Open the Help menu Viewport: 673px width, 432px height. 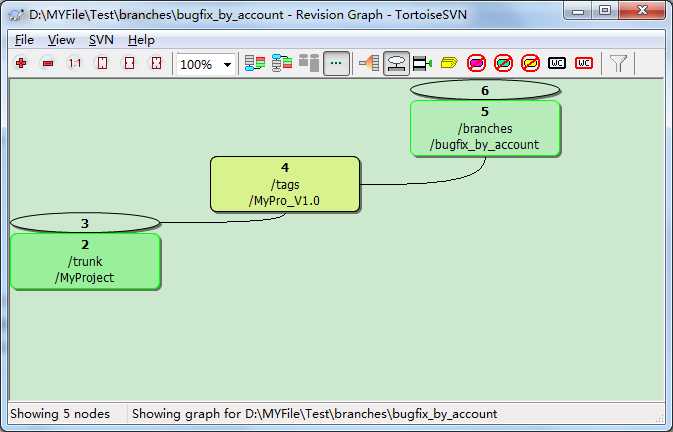tap(141, 40)
